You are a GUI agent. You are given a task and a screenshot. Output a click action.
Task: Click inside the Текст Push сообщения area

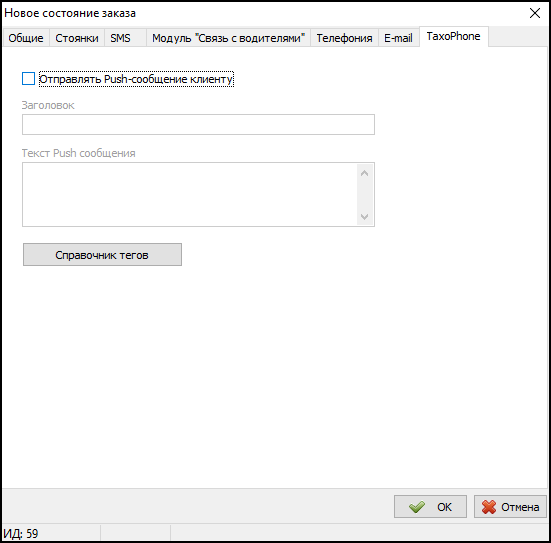click(190, 194)
